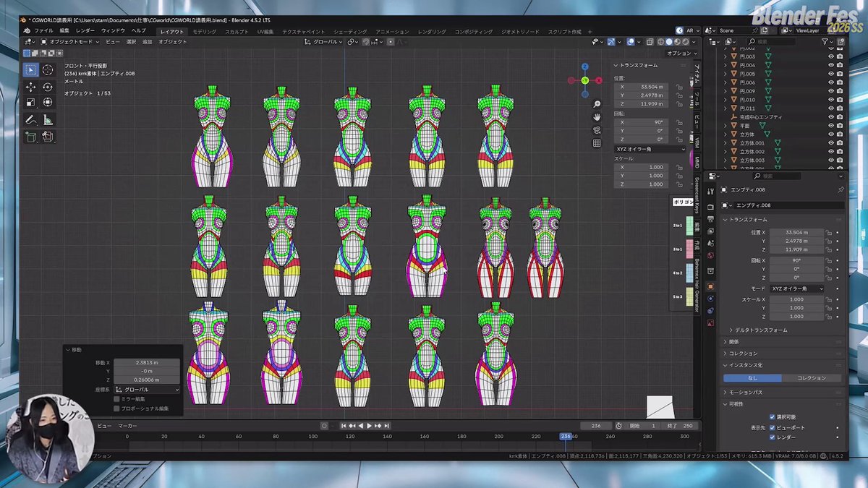This screenshot has height=488, width=868.
Task: Click the outliner filter funnel icon
Action: coord(825,42)
